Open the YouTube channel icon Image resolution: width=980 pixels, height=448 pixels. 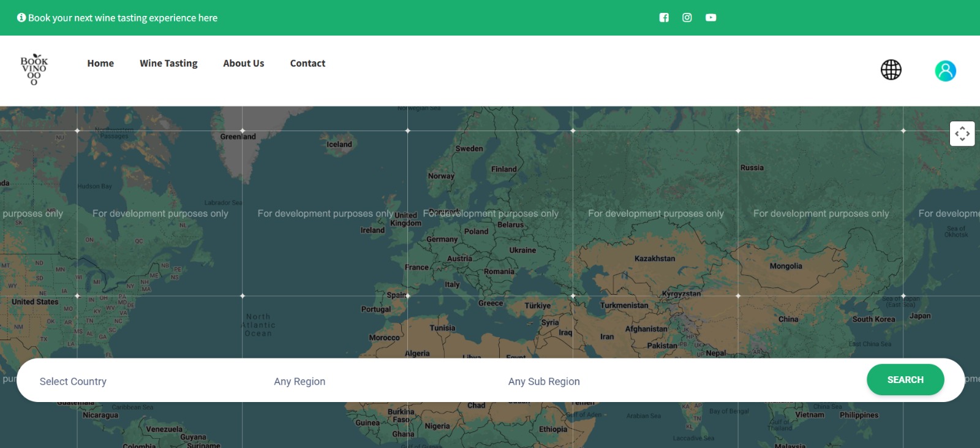(710, 18)
